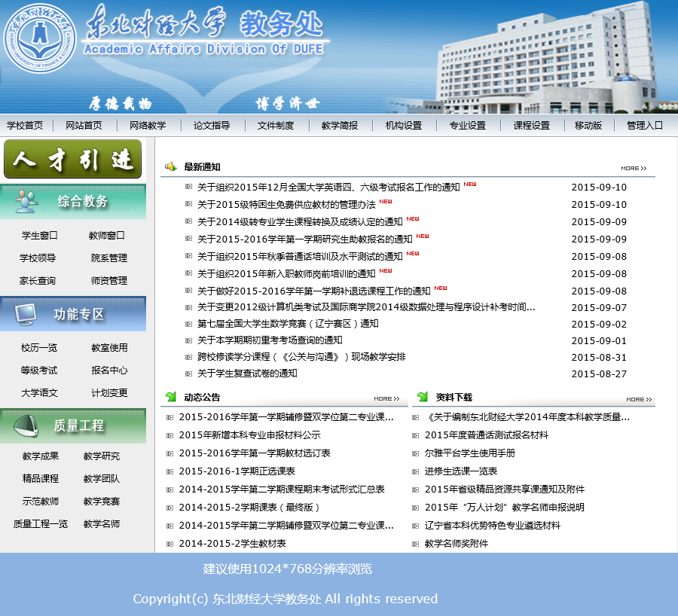Click the monitor icon in 功能专区 banner
This screenshot has width=678, height=616.
tap(26, 314)
